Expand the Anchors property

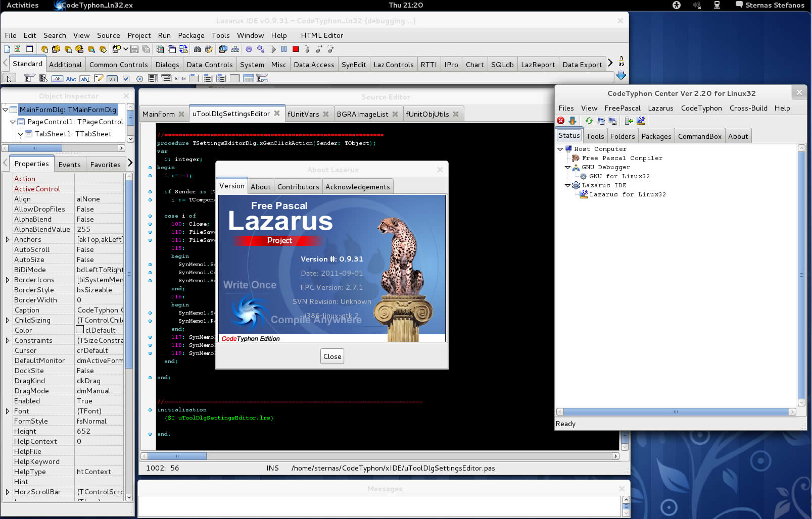pyautogui.click(x=8, y=239)
